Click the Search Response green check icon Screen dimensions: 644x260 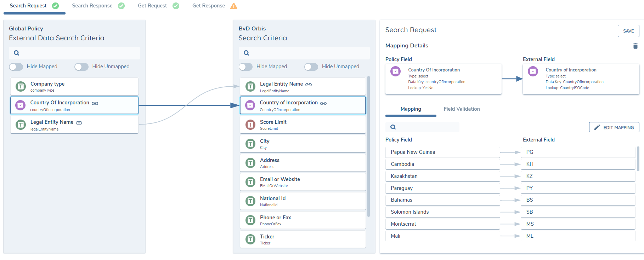(x=121, y=6)
